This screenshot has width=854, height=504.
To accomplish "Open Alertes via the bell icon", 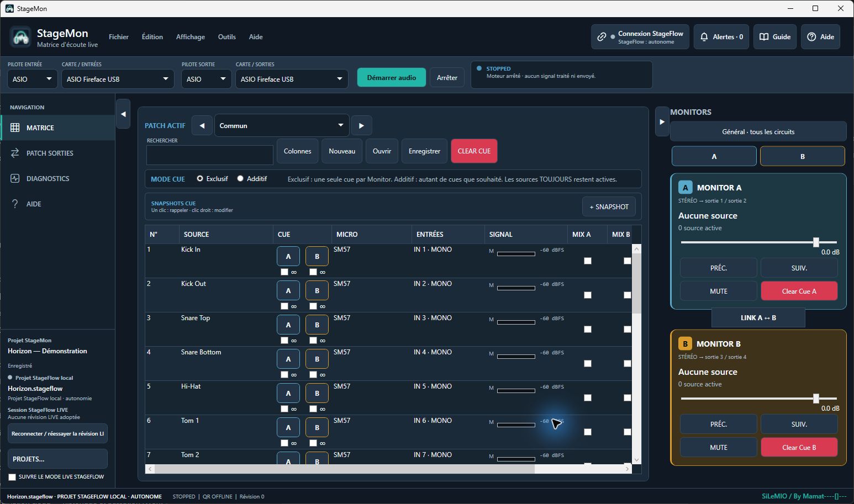I will click(704, 37).
